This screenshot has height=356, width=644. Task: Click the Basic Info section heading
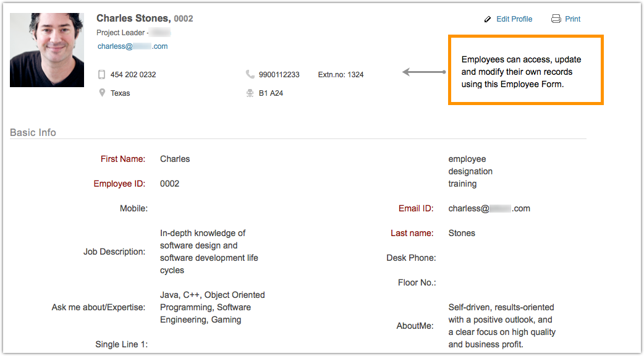pos(33,132)
